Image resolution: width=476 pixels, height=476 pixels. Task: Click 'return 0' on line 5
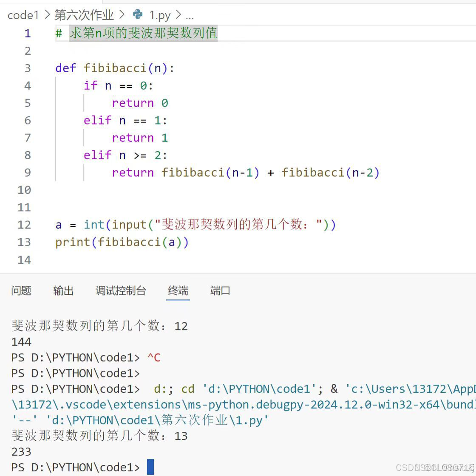(x=140, y=103)
